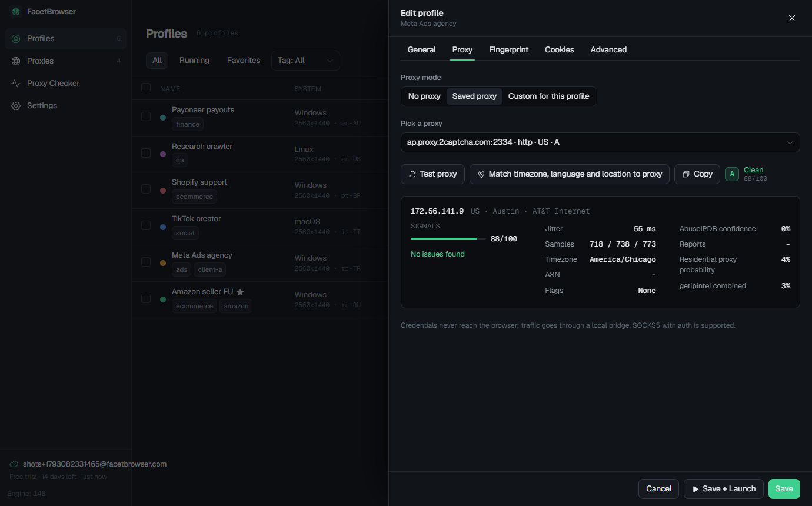The height and width of the screenshot is (506, 812).
Task: Switch to the General tab
Action: click(422, 50)
